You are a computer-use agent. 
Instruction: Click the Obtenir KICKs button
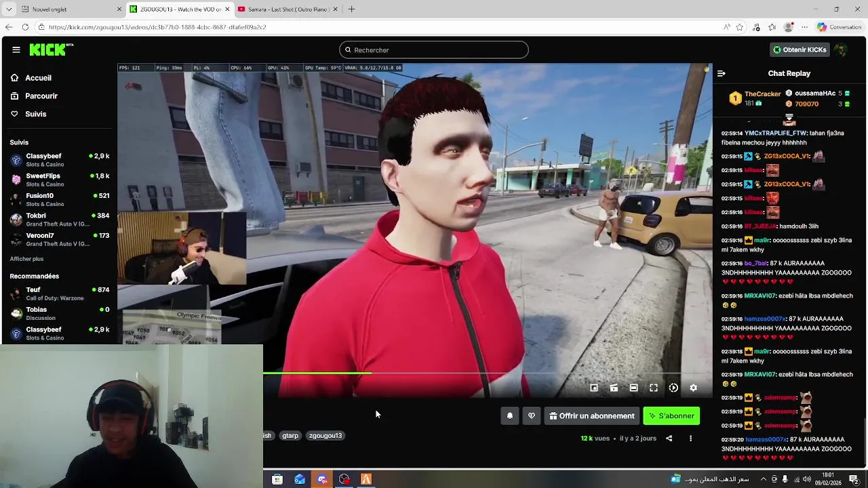tap(800, 49)
